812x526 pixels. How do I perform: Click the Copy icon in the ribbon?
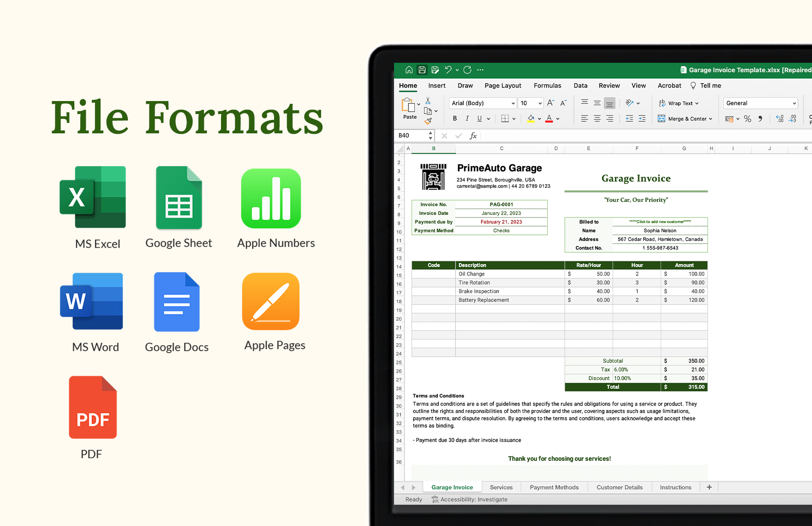pyautogui.click(x=428, y=111)
